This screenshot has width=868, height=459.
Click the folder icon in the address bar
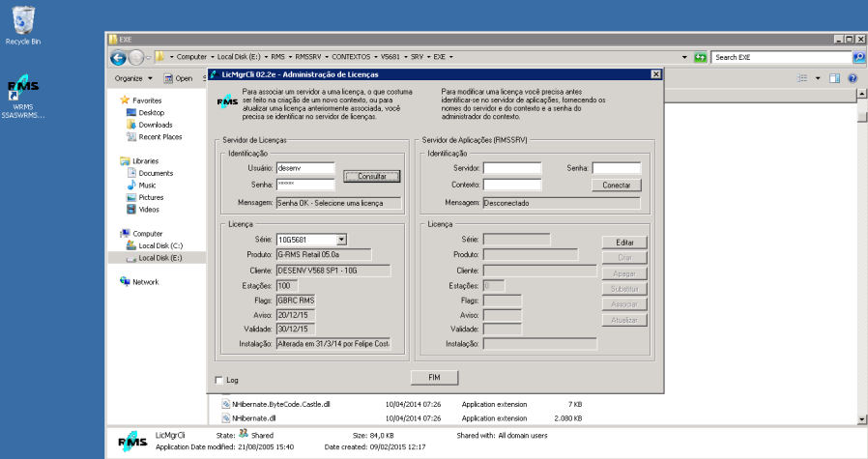click(160, 56)
